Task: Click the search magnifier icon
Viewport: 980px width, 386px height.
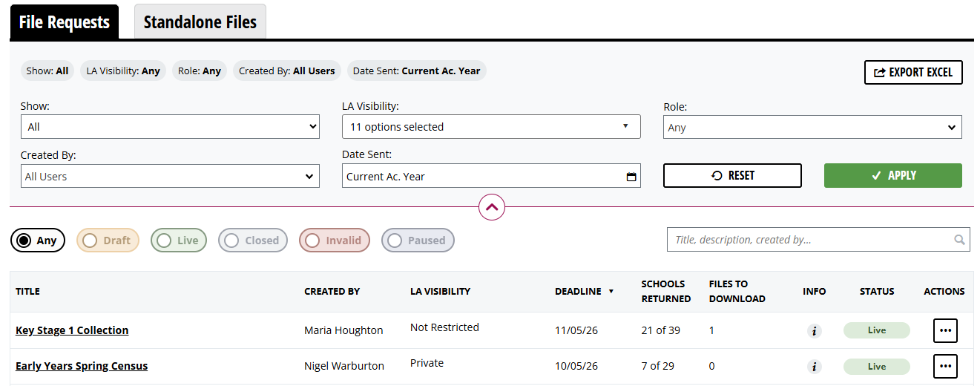Action: coord(959,240)
